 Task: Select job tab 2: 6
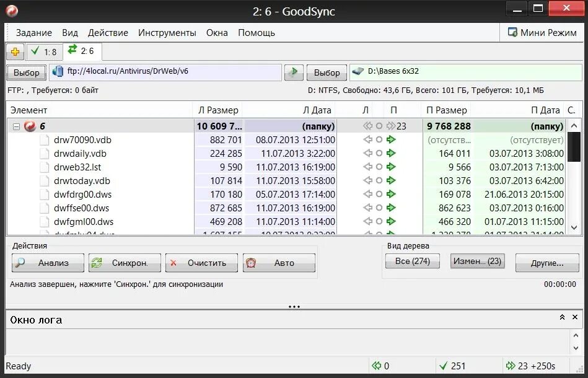point(82,51)
